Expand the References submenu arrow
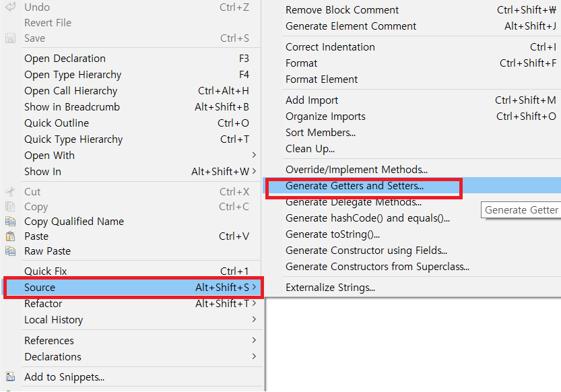Image resolution: width=561 pixels, height=392 pixels. coord(254,340)
